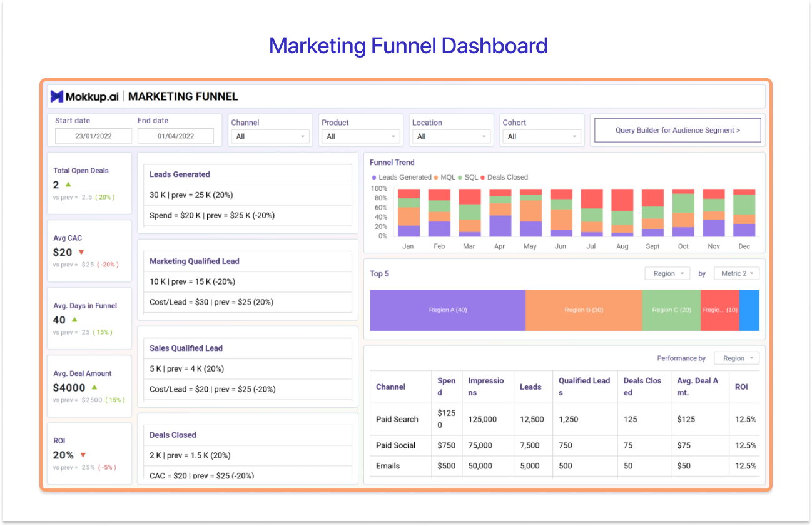The height and width of the screenshot is (526, 812).
Task: Click '30 K | prev = 25 K (20%)' row
Action: pyautogui.click(x=248, y=195)
